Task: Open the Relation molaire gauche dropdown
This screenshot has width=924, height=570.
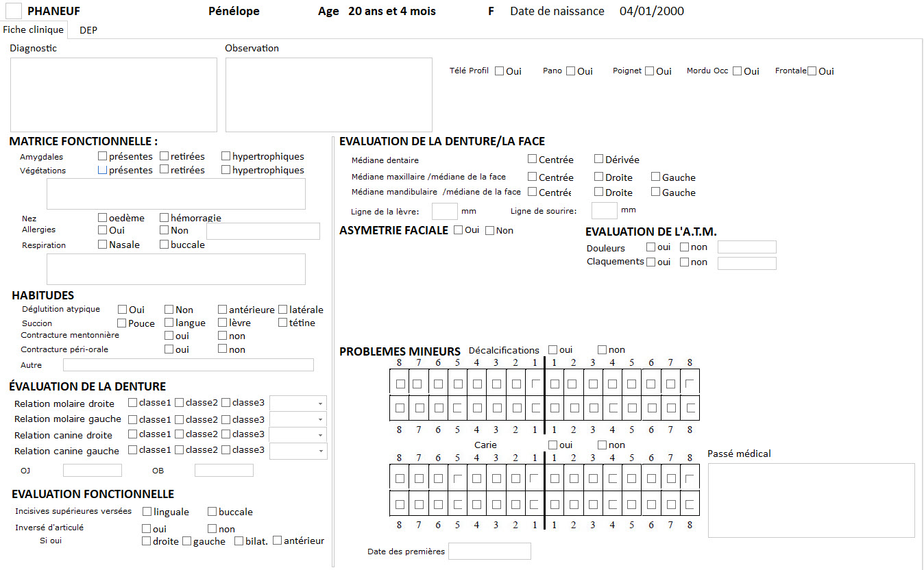Action: (321, 419)
